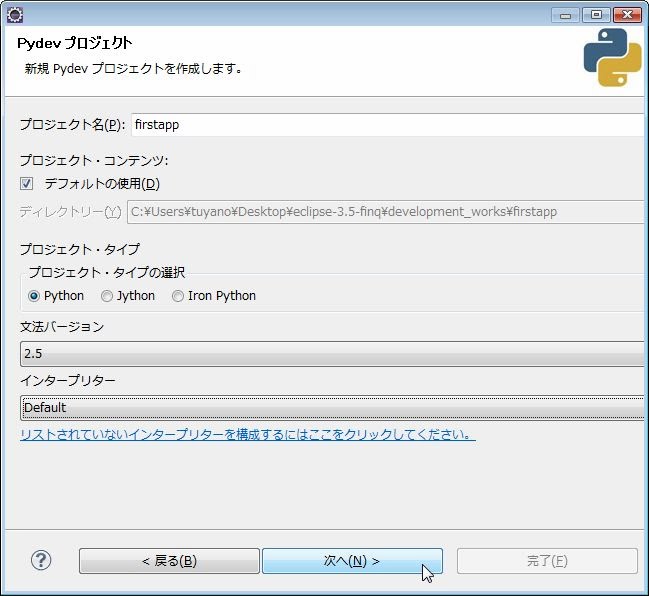The image size is (649, 596).
Task: Choose Iron Python as the project type
Action: (x=178, y=296)
